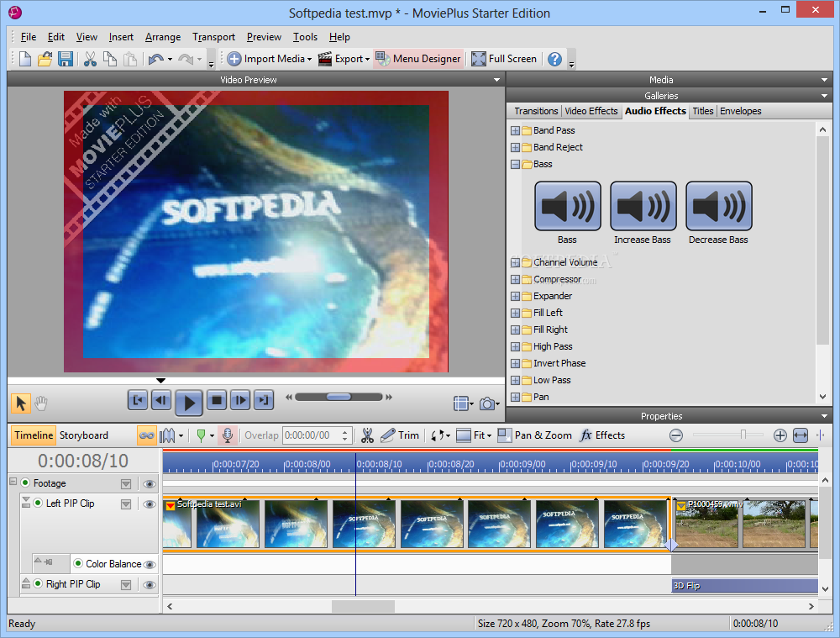840x638 pixels.
Task: Open the Footage track dropdown menu
Action: click(x=126, y=484)
